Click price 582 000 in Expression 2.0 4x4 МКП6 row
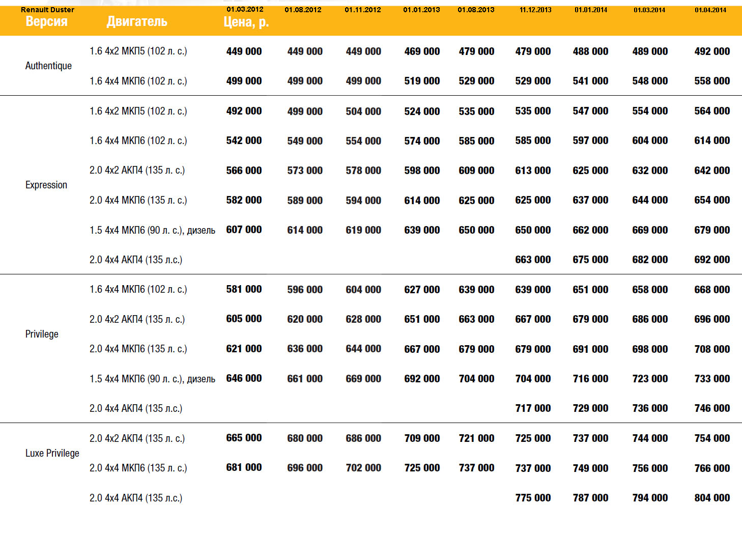Viewport: 742px width, 560px height. [244, 200]
